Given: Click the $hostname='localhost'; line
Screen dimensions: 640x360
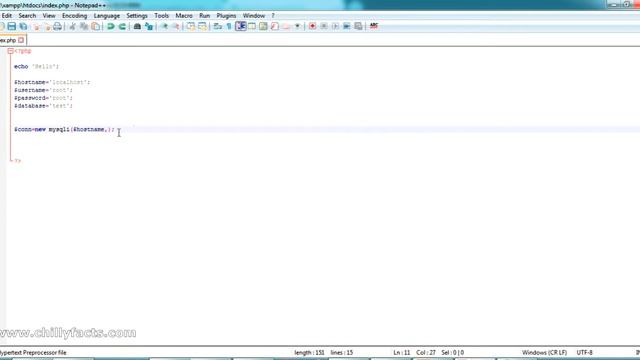Looking at the screenshot, I should 52,82.
